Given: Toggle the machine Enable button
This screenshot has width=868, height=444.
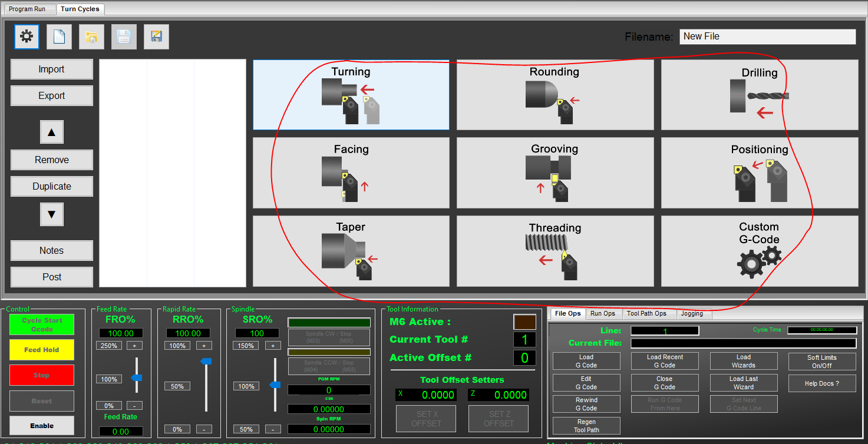Looking at the screenshot, I should 42,426.
